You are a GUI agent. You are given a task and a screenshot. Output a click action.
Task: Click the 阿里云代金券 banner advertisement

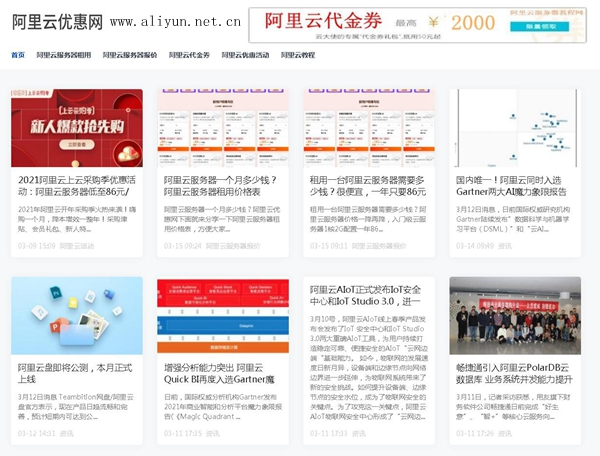click(x=417, y=25)
